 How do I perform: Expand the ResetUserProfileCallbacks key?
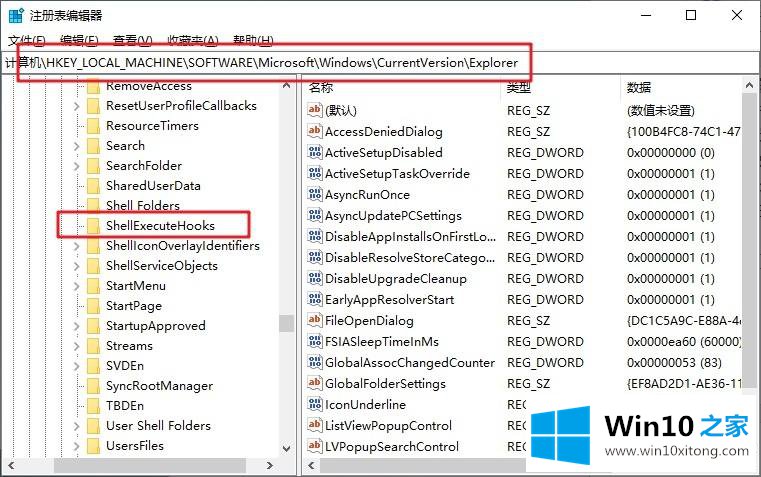(77, 106)
